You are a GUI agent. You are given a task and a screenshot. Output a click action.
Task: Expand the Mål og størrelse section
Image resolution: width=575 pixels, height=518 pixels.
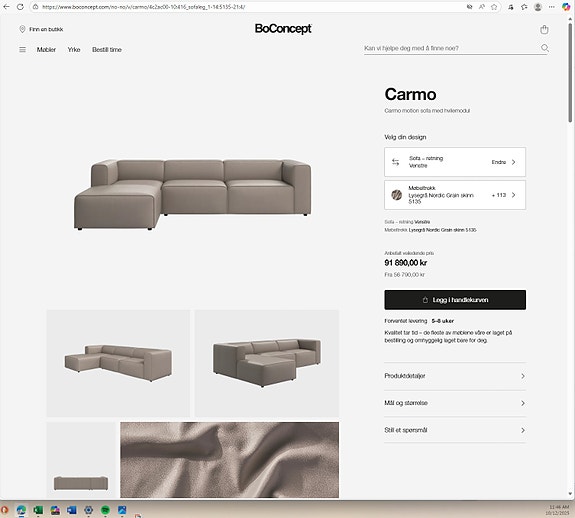[455, 403]
